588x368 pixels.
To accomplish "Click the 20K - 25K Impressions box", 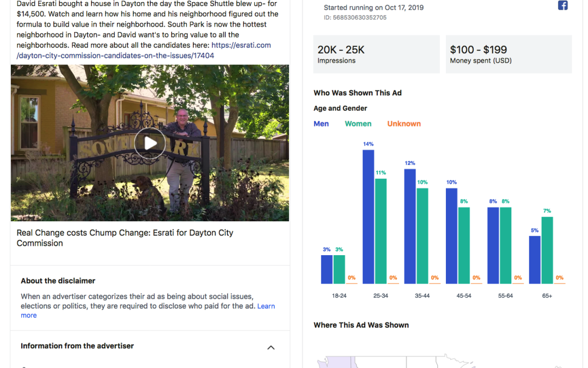I will (376, 54).
